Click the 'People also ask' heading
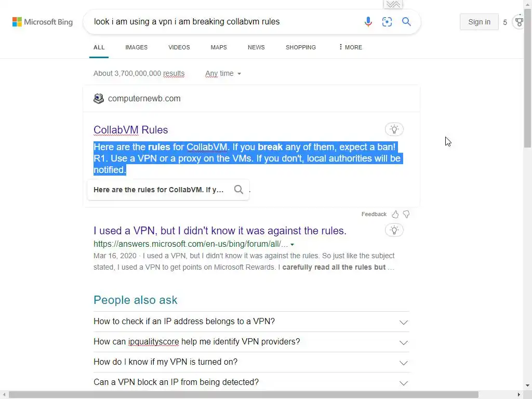532x399 pixels. pyautogui.click(x=136, y=300)
